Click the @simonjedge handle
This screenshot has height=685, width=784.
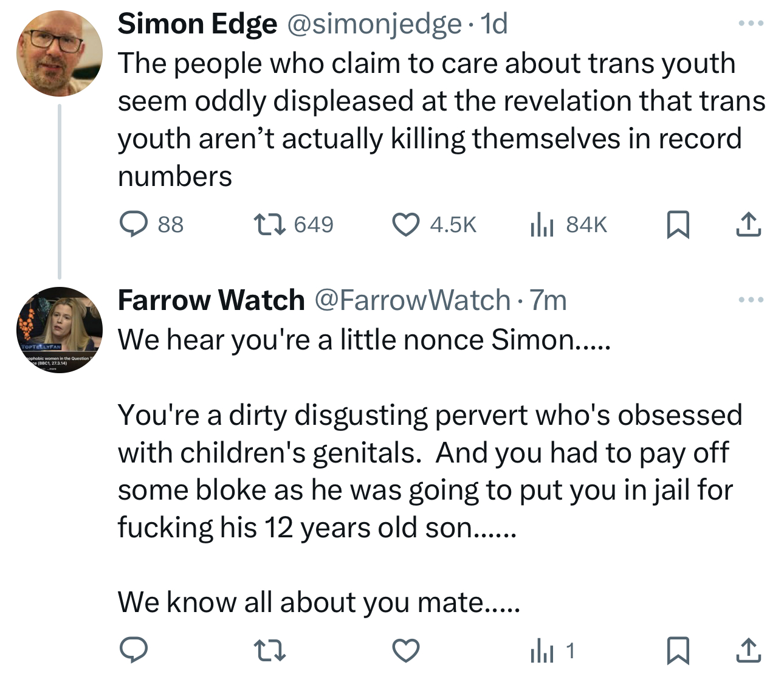click(373, 24)
